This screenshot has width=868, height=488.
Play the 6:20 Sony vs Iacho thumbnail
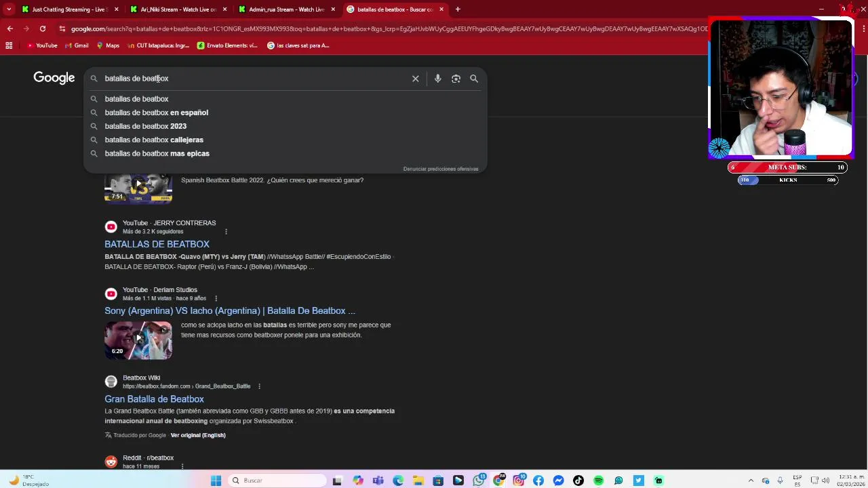(x=138, y=340)
